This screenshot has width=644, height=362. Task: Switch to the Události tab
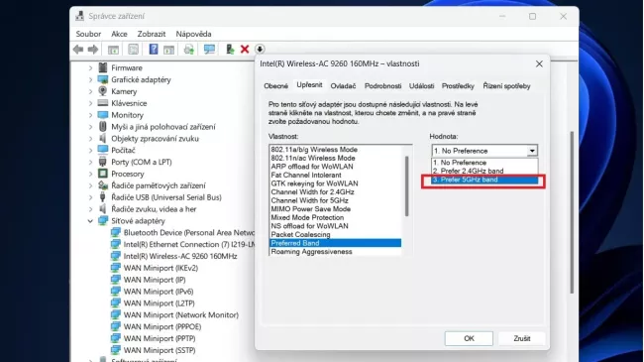tap(421, 86)
